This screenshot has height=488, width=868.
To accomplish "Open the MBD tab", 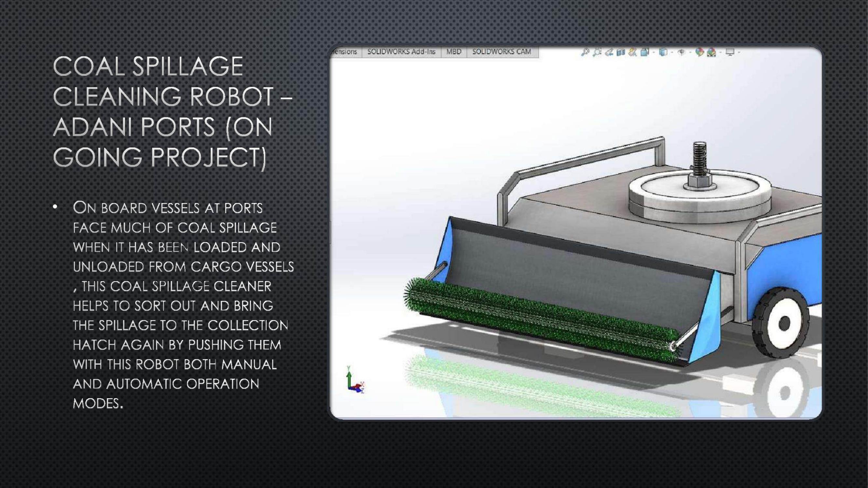I will (454, 52).
